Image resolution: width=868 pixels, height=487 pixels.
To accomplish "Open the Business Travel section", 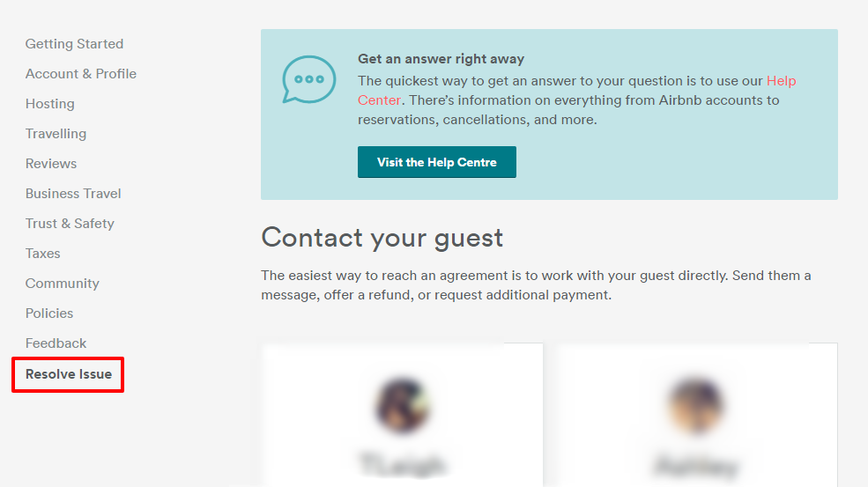I will coord(73,194).
